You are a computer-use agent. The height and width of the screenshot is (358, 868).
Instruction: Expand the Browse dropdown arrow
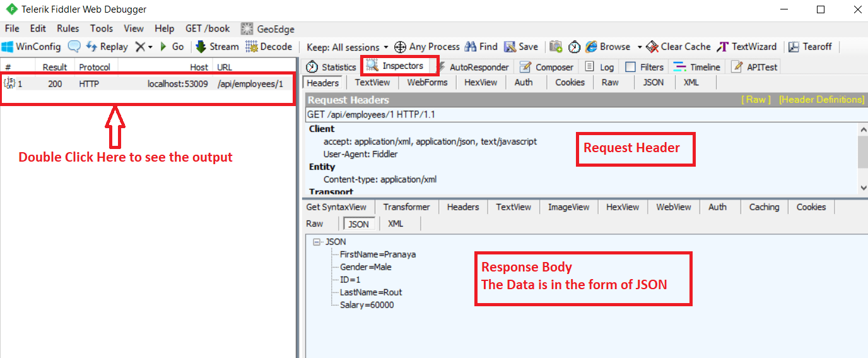point(639,47)
